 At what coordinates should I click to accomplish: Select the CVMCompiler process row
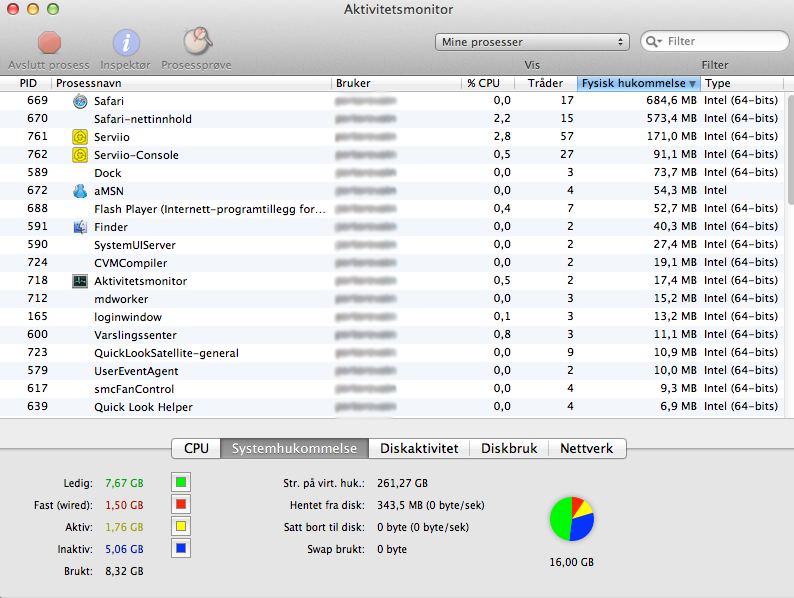point(392,263)
